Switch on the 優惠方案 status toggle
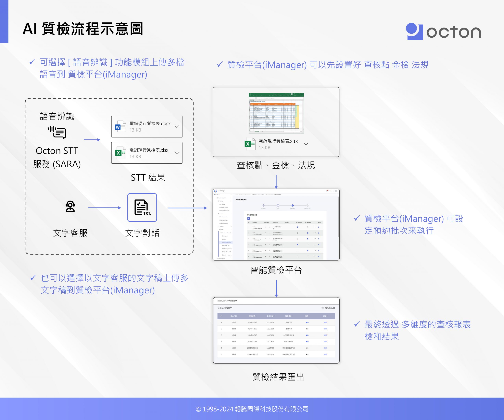This screenshot has height=420, width=504. coord(307,329)
